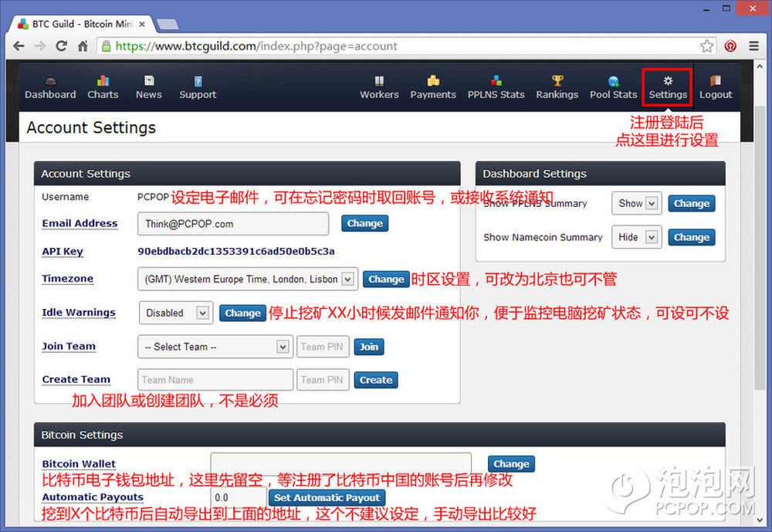Click the browser forward arrow
This screenshot has width=772, height=532.
[40, 46]
